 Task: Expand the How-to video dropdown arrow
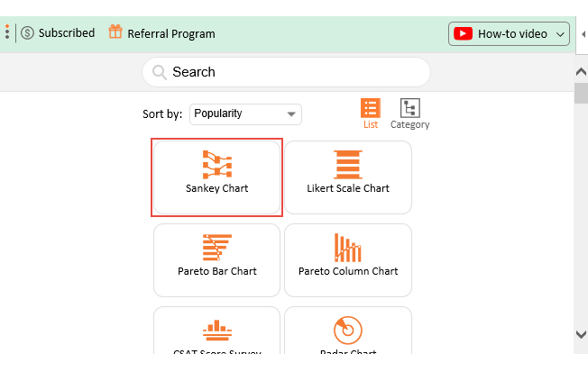[561, 34]
